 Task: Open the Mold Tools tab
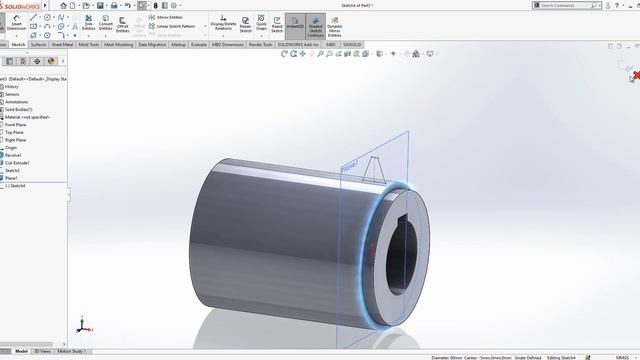pos(89,44)
